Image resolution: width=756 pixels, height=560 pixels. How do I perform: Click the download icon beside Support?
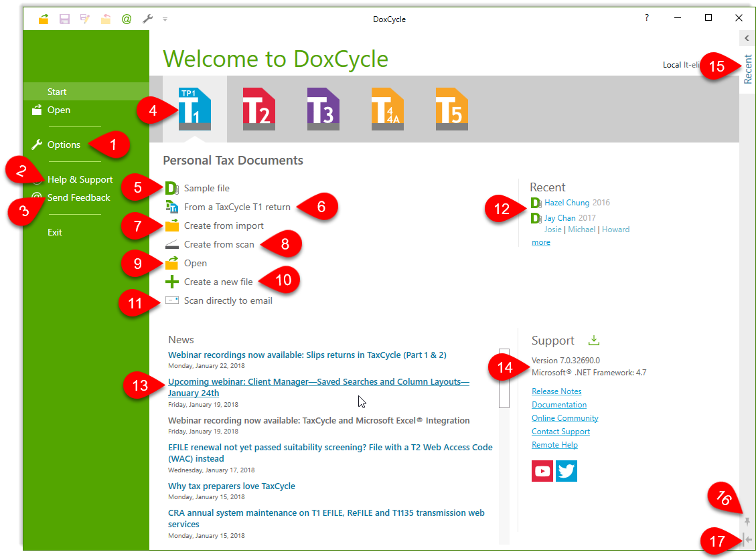coord(594,341)
